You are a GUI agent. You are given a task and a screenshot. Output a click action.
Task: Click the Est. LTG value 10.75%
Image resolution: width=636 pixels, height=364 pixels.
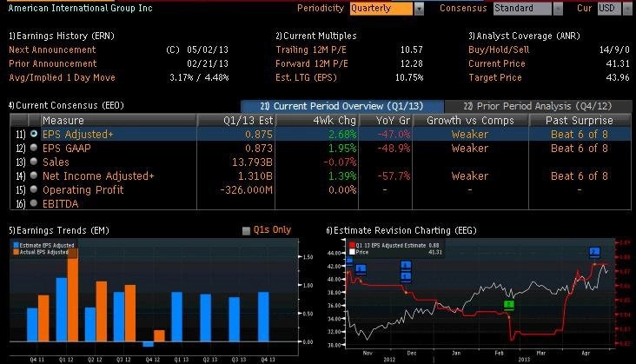pyautogui.click(x=409, y=77)
